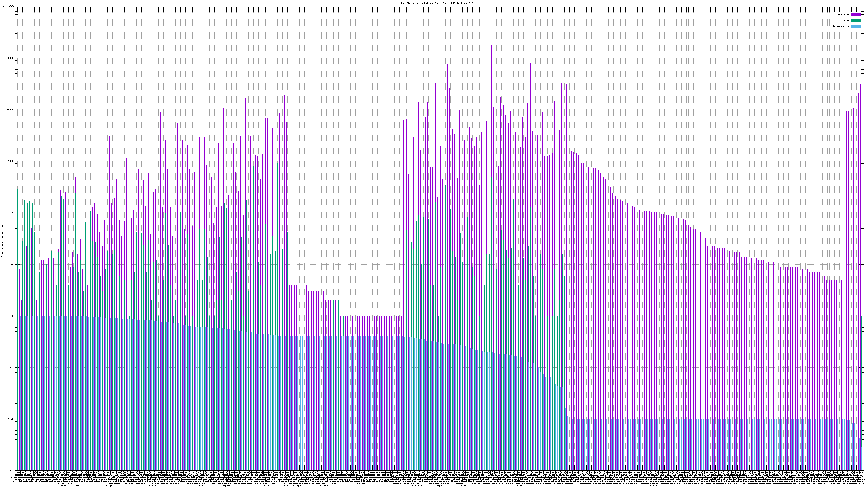Click the 1x10^(6) top y-axis label
The image size is (868, 488).
(8, 7)
